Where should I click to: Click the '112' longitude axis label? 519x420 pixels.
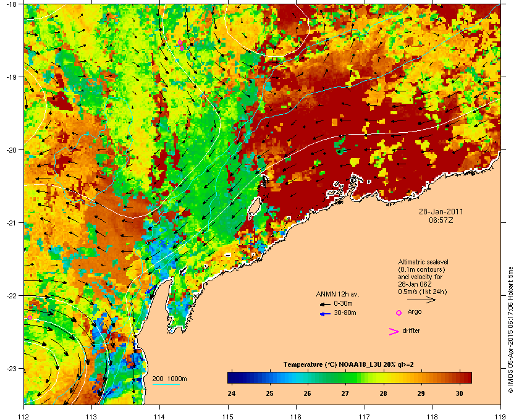click(24, 417)
